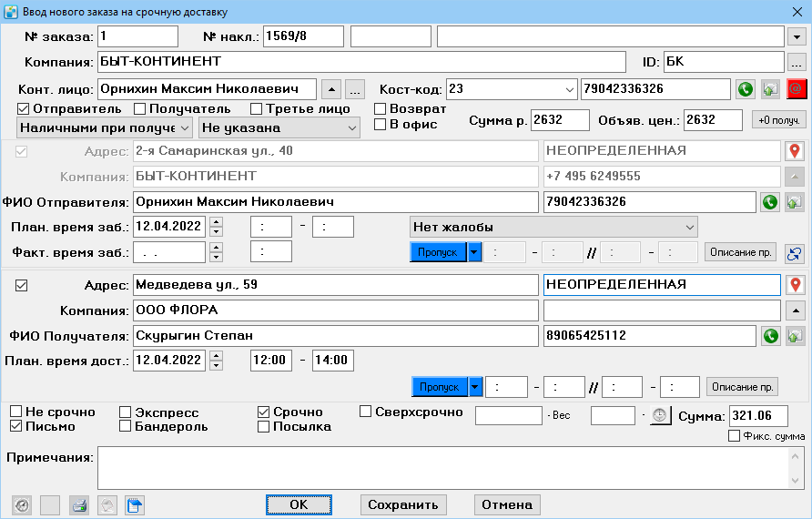Click the Сумма р. field with 2632

click(x=560, y=120)
